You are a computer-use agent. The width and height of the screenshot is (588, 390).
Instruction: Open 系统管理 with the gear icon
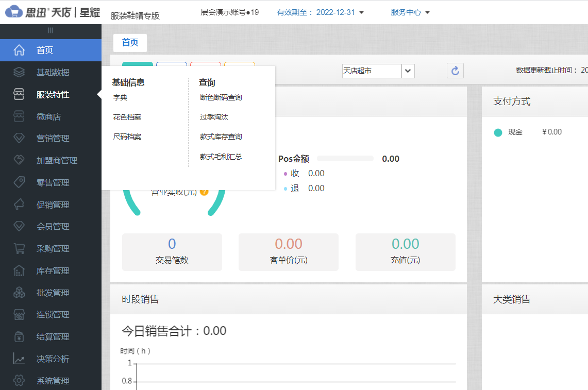[x=20, y=381]
